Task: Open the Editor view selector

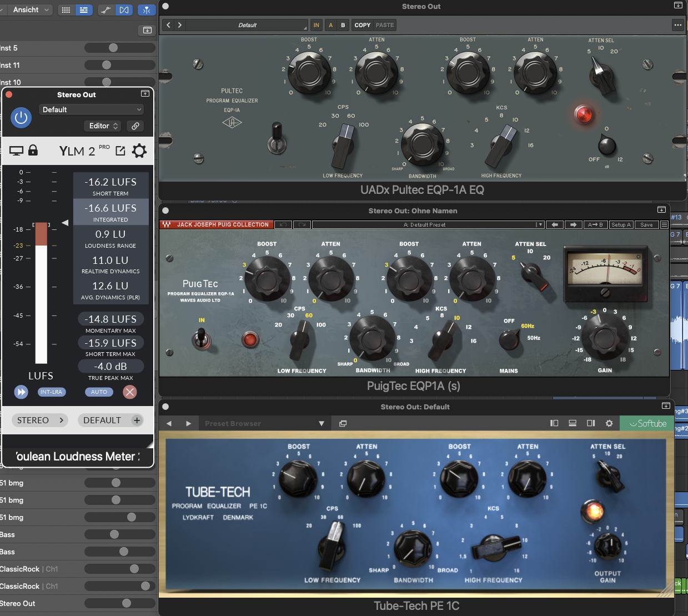Action: tap(103, 126)
